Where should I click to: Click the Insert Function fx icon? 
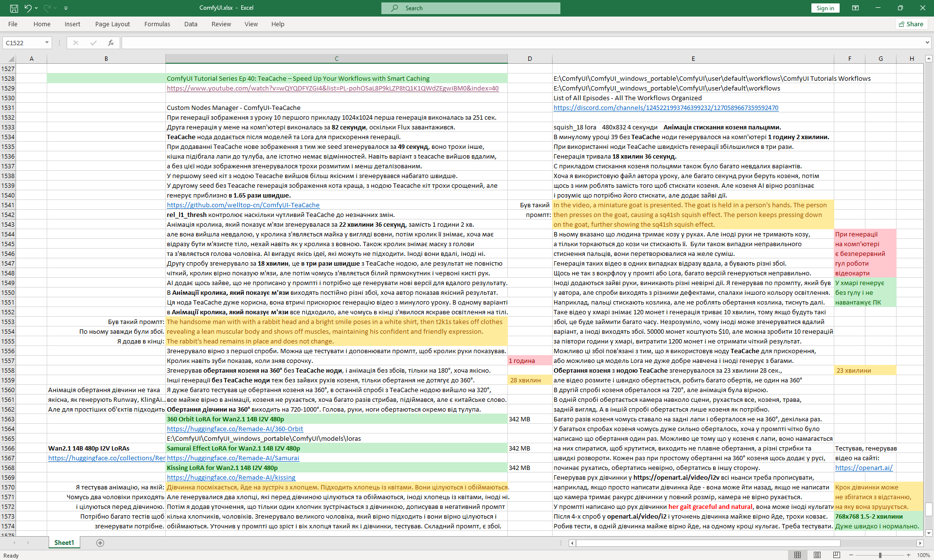[x=111, y=43]
